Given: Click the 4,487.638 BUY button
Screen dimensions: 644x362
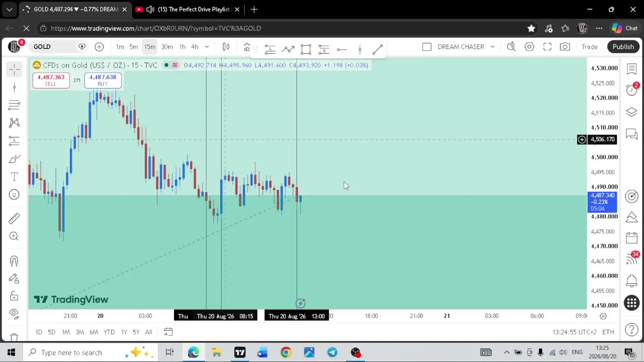Looking at the screenshot, I should pyautogui.click(x=103, y=80).
